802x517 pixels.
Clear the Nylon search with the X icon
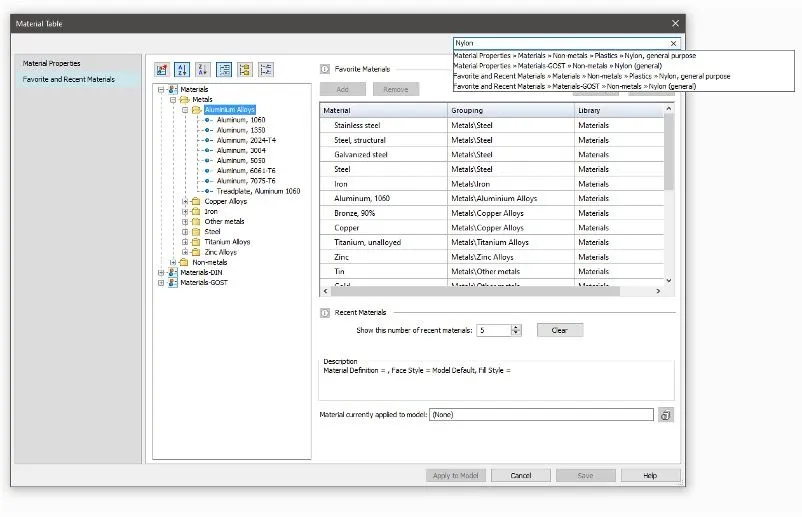coord(673,43)
